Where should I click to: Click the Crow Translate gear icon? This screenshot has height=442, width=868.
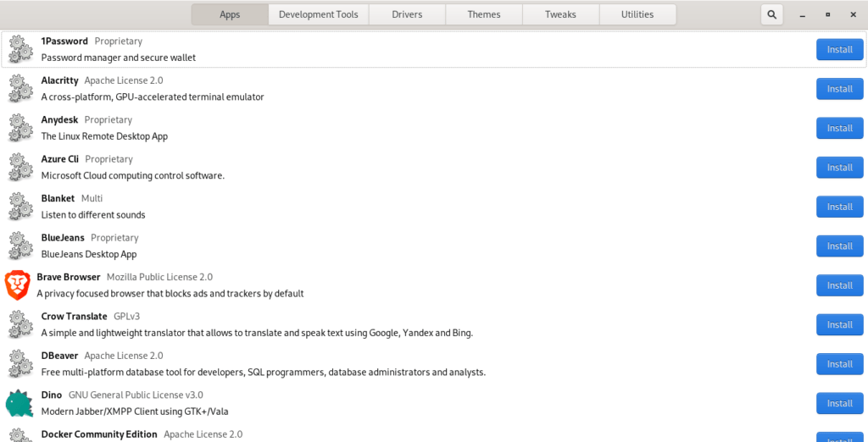coord(20,324)
